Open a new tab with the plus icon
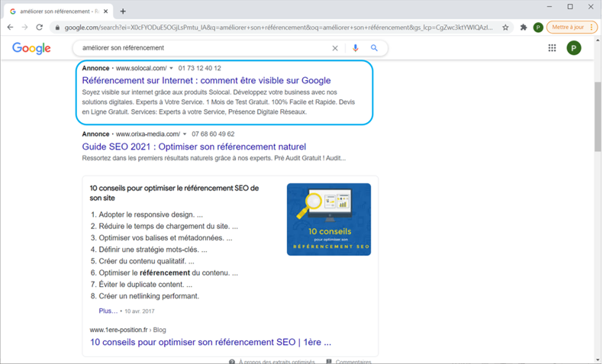Screen dimensions: 603x364 [x=123, y=11]
